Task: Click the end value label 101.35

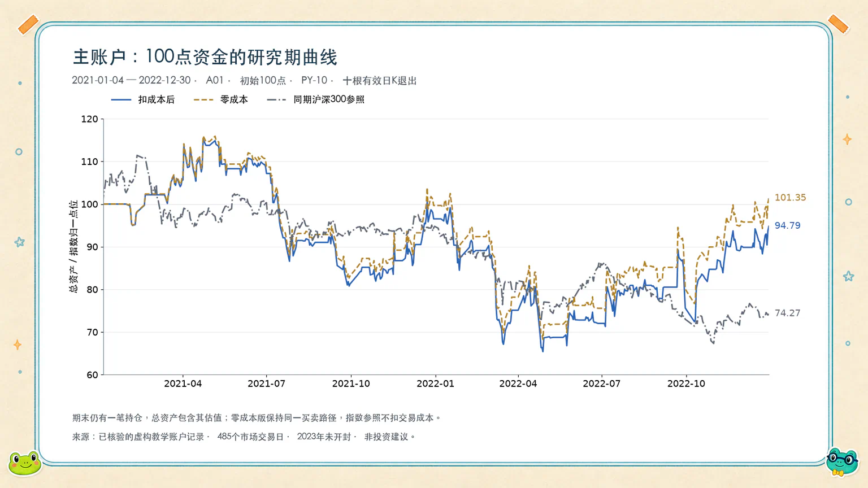Action: pyautogui.click(x=790, y=197)
